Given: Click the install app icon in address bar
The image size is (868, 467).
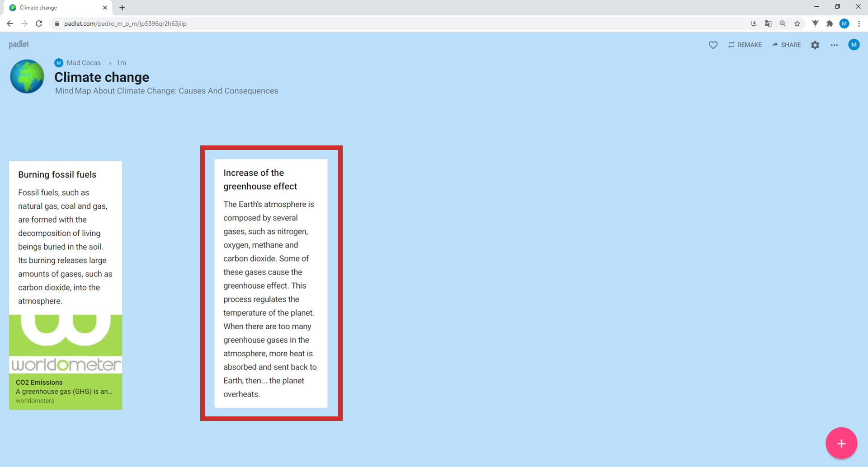Looking at the screenshot, I should point(754,23).
